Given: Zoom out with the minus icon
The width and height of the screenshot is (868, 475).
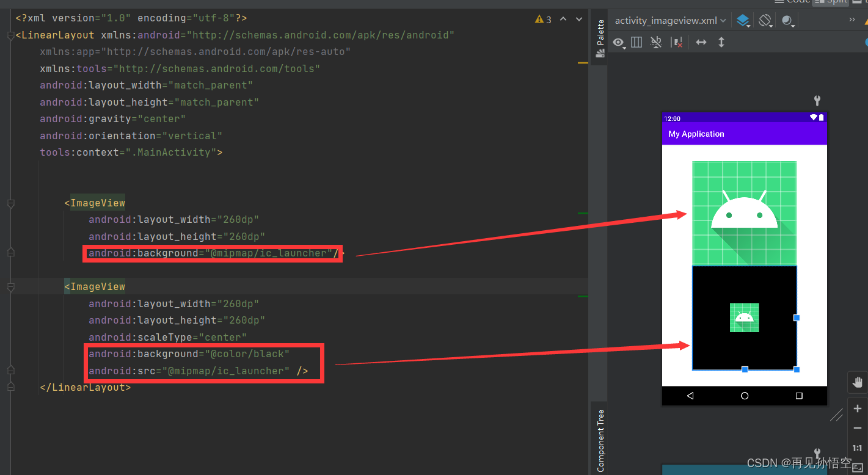Looking at the screenshot, I should click(x=858, y=428).
